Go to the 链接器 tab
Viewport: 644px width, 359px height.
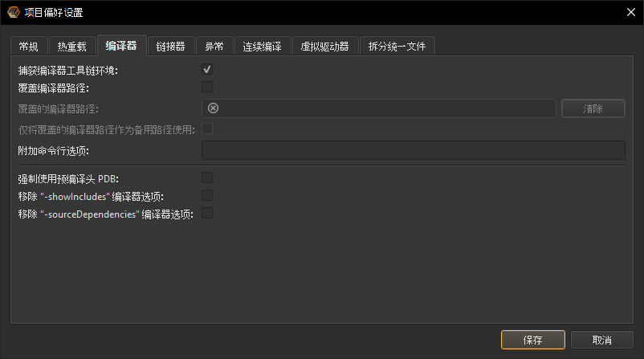coord(170,47)
